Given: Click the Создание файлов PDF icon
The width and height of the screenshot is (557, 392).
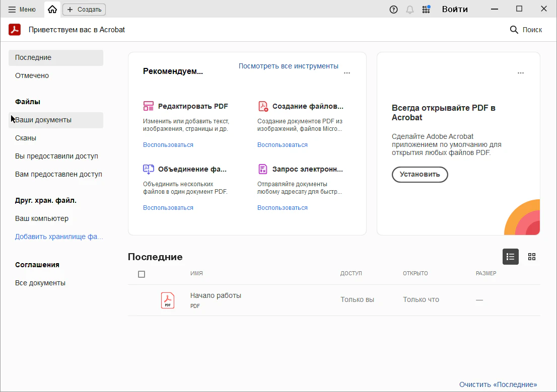Looking at the screenshot, I should point(263,106).
